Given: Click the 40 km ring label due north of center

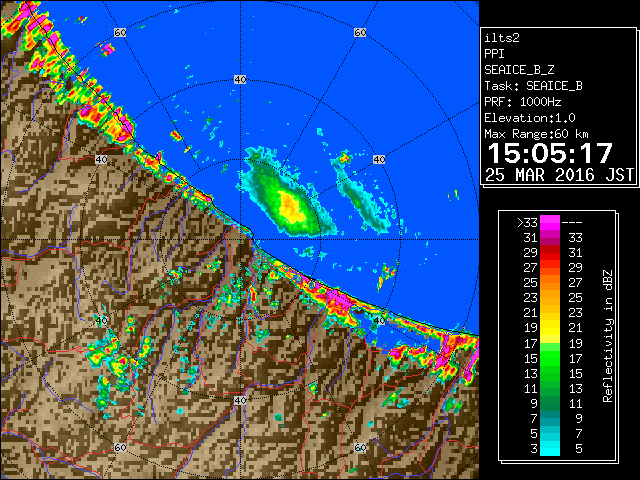Looking at the screenshot, I should [x=240, y=79].
